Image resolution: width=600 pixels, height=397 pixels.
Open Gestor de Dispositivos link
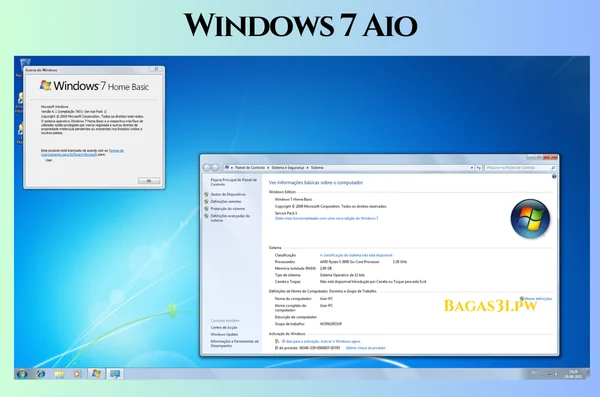(x=228, y=194)
